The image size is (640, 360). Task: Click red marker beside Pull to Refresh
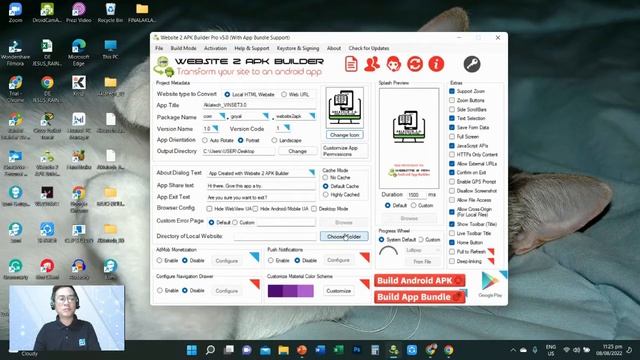click(491, 251)
